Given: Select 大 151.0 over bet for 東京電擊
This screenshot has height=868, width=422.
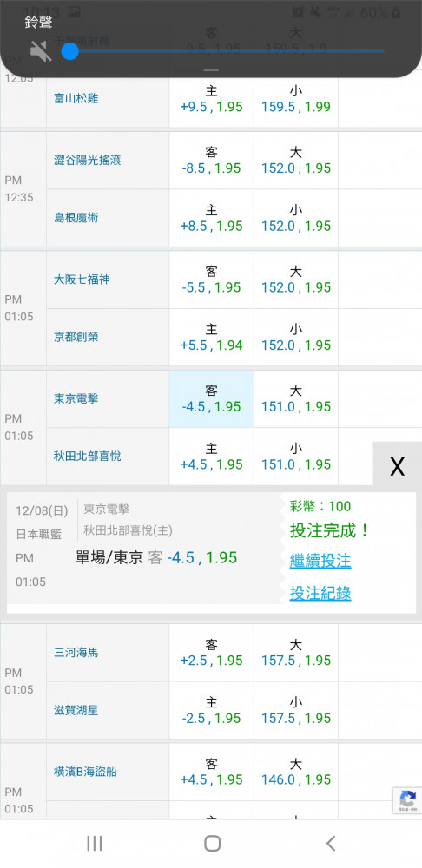Looking at the screenshot, I should click(296, 398).
